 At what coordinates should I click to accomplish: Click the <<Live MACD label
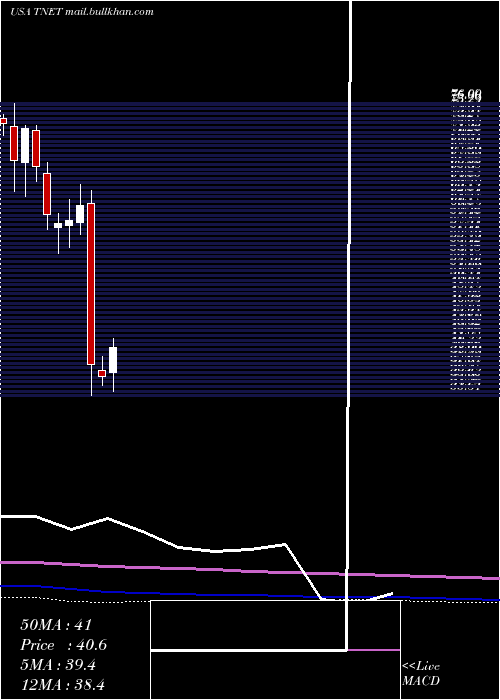click(421, 673)
